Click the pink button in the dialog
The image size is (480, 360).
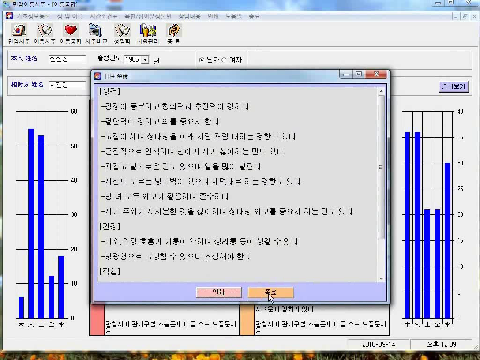coord(219,292)
